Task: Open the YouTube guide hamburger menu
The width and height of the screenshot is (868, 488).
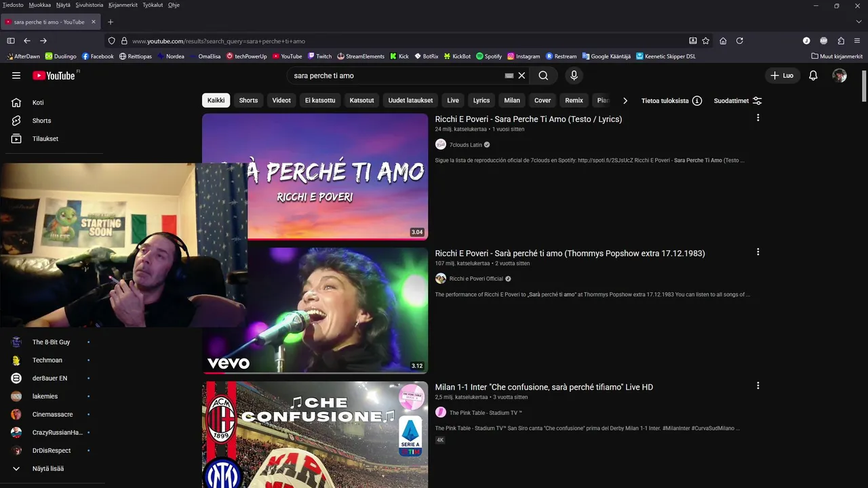Action: [16, 75]
